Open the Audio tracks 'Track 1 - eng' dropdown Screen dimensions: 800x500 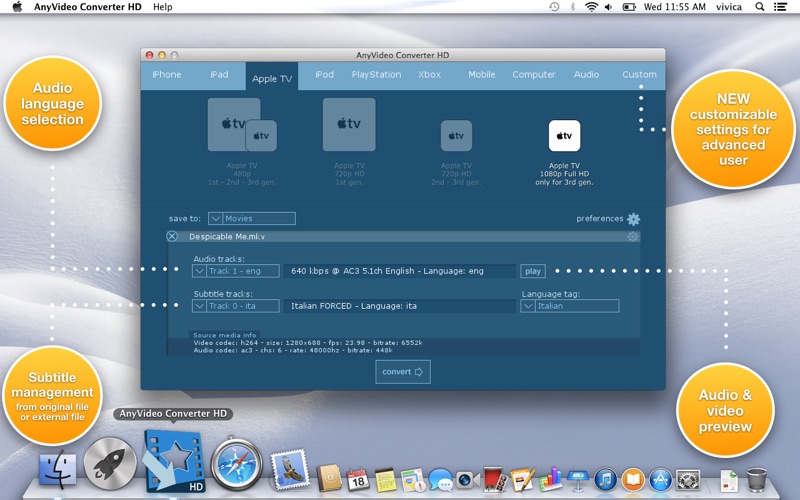click(x=236, y=271)
